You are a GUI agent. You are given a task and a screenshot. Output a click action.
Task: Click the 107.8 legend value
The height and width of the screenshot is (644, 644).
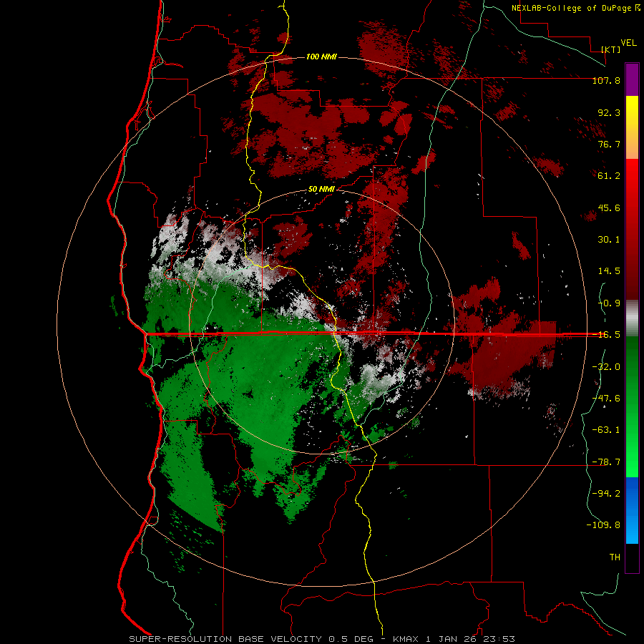606,80
